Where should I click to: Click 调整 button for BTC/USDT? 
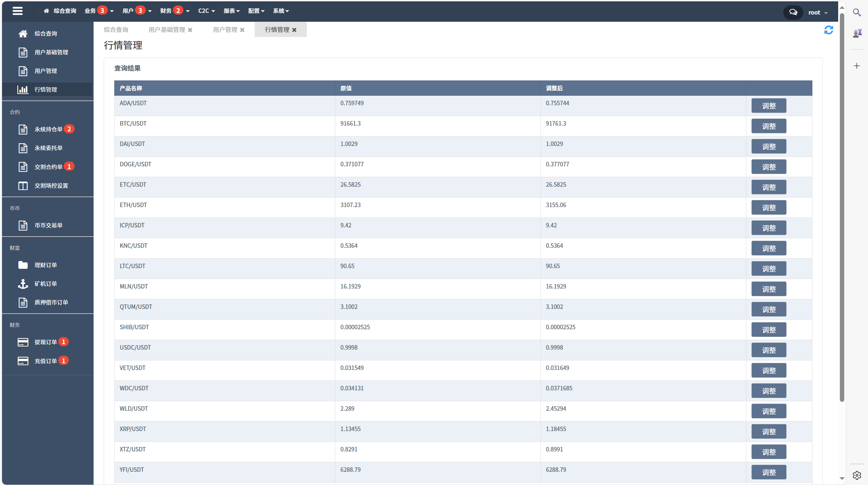768,126
